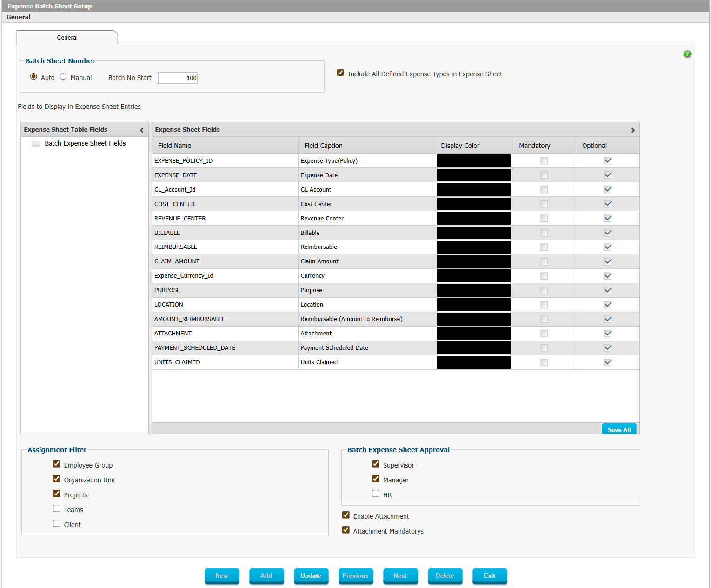Toggle Employee Group assignment filter
Screen dimensions: 711x588
57,464
